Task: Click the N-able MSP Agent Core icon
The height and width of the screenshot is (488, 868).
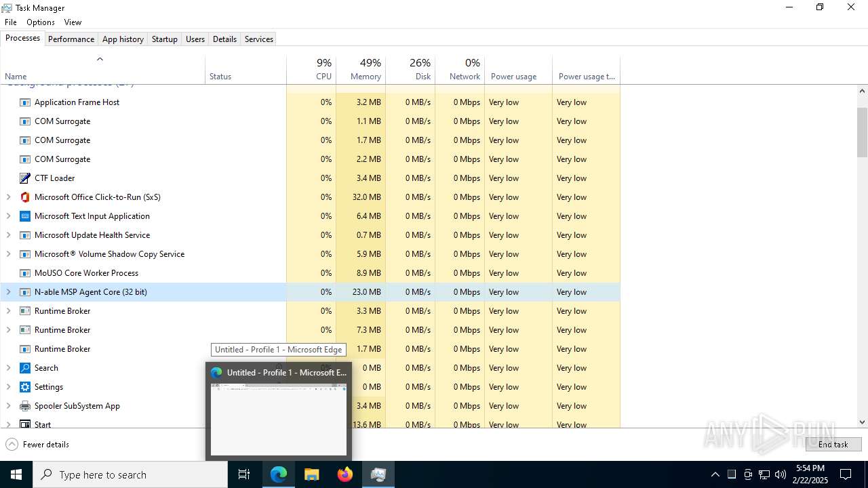Action: pos(25,292)
